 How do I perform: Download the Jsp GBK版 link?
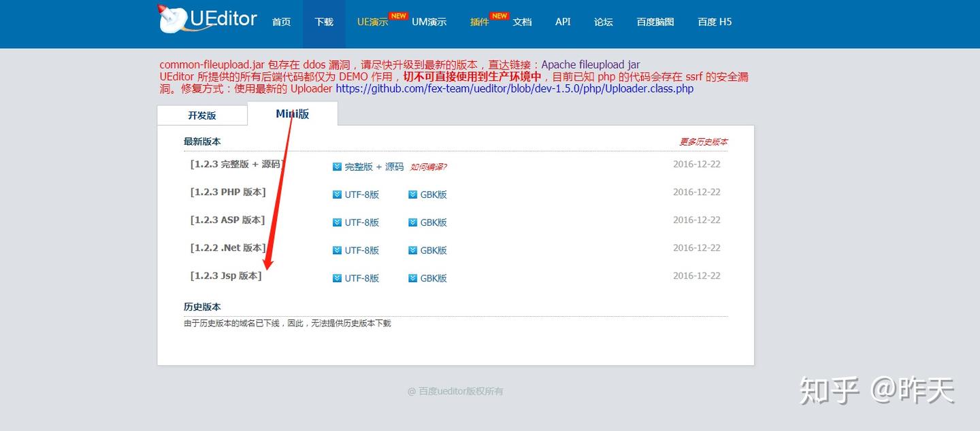[x=434, y=278]
